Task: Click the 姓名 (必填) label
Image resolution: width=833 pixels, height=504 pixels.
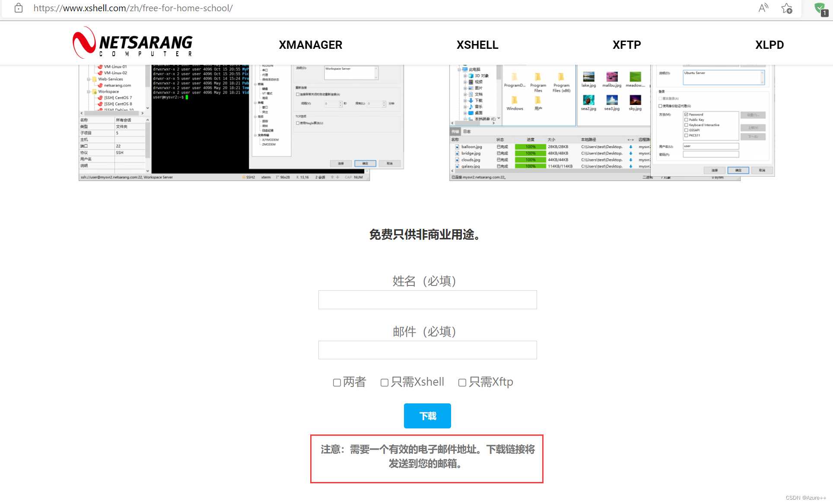Action: point(424,281)
